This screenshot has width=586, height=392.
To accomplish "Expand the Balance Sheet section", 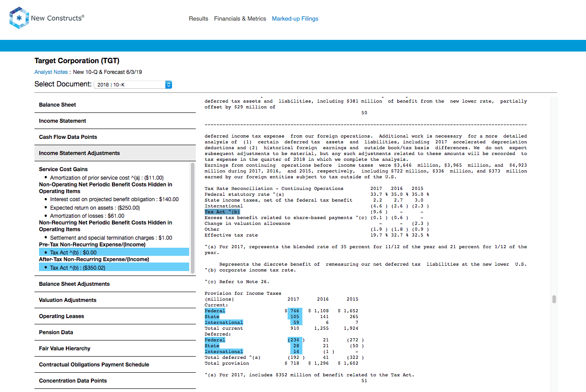I will point(115,105).
